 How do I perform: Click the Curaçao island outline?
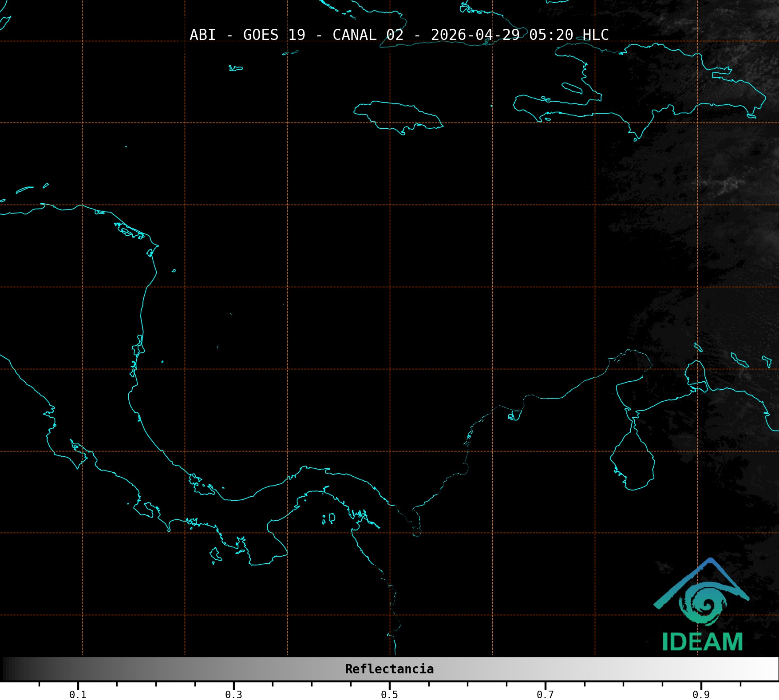pos(739,360)
